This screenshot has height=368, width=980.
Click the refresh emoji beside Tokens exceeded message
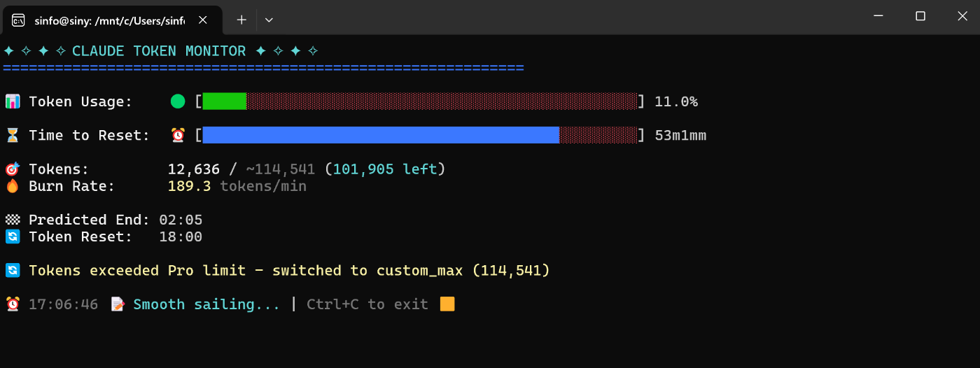click(13, 270)
